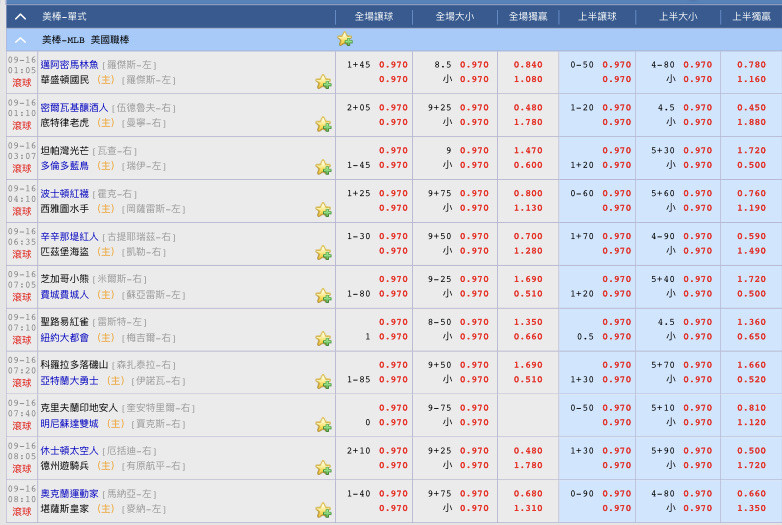The width and height of the screenshot is (782, 525).
Task: Bet 紐約大都會 full-game moneyline 0.660
Action: pyautogui.click(x=528, y=336)
